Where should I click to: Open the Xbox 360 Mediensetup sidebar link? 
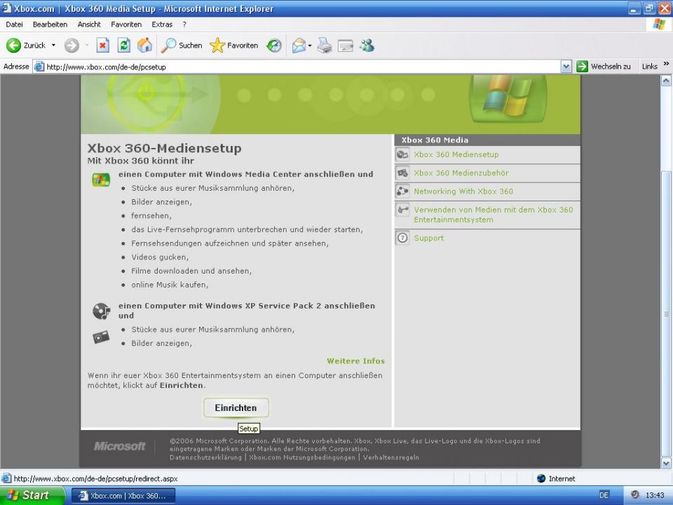(456, 154)
